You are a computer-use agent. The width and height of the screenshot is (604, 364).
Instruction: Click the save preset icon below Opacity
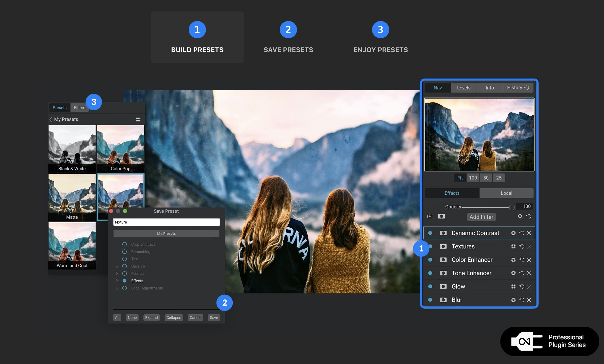[430, 216]
